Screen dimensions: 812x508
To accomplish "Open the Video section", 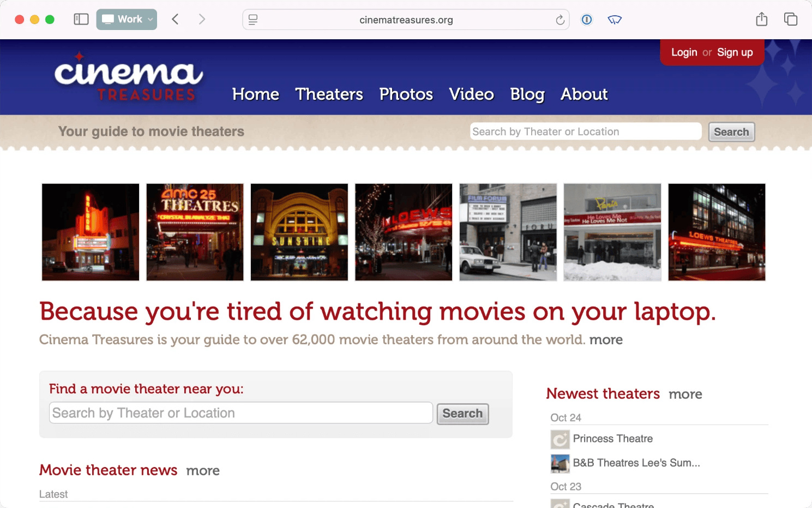I will (472, 94).
